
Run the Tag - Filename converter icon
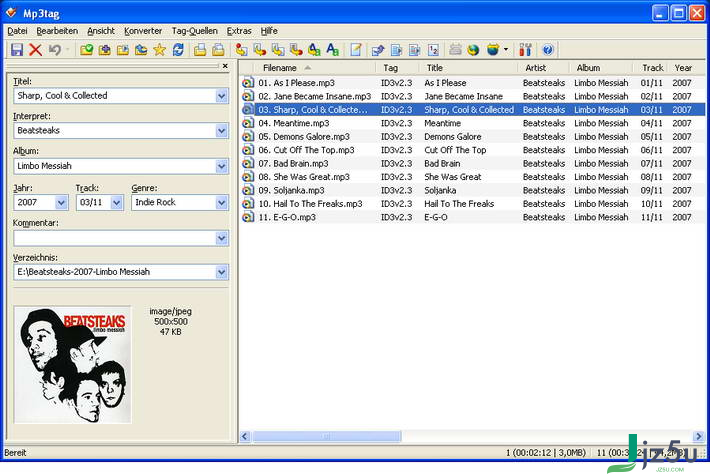click(x=241, y=50)
